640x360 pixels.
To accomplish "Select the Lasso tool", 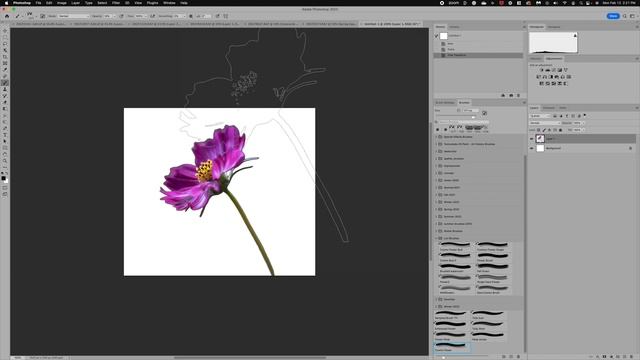I will pyautogui.click(x=5, y=44).
